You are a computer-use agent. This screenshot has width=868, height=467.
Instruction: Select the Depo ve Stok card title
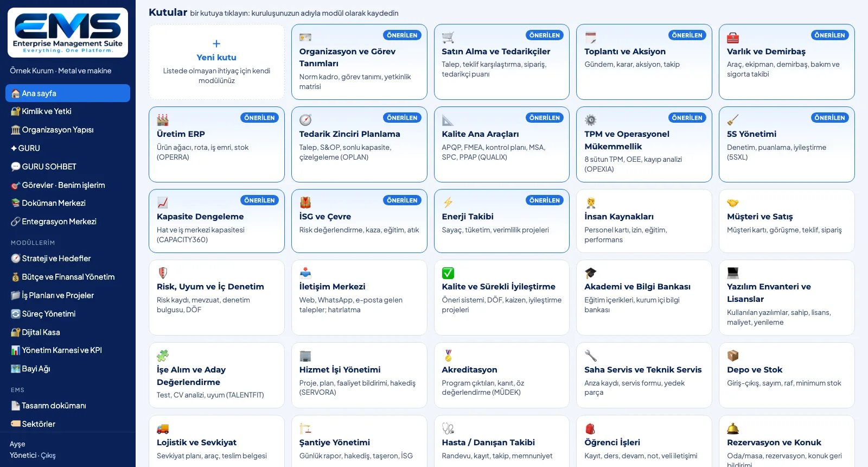tap(755, 370)
